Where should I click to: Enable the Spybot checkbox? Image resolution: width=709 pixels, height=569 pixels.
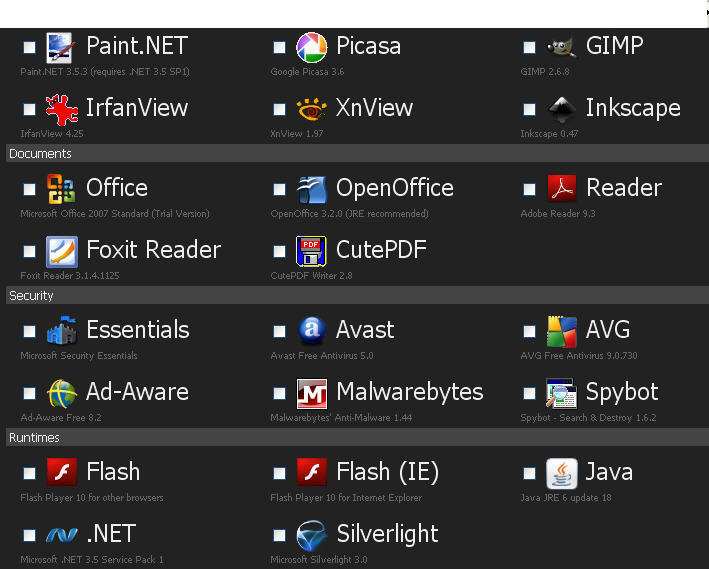point(529,393)
